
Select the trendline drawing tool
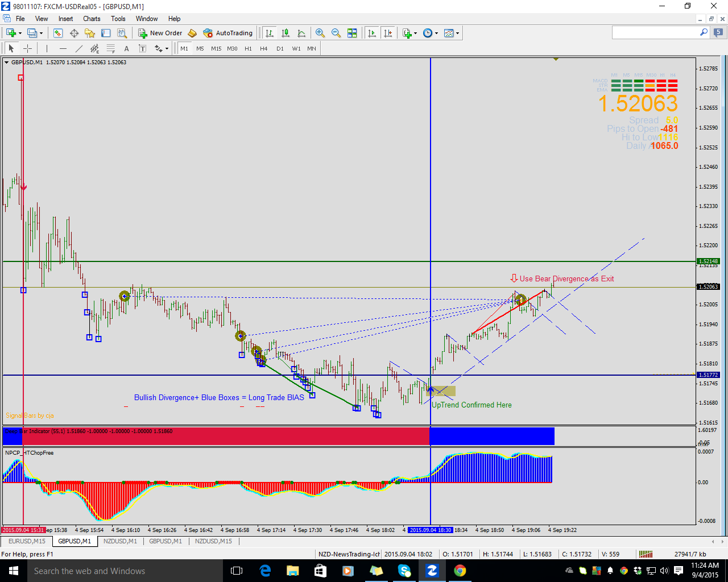(x=78, y=48)
